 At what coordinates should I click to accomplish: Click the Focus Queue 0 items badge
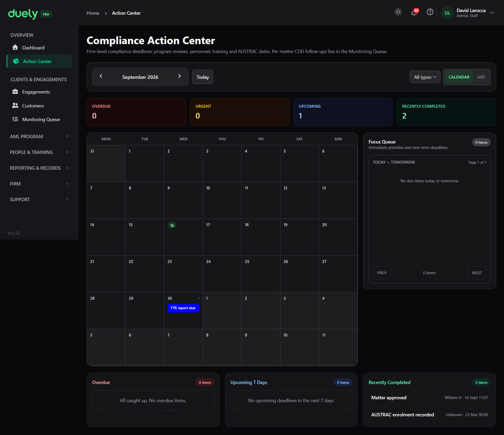click(x=481, y=142)
